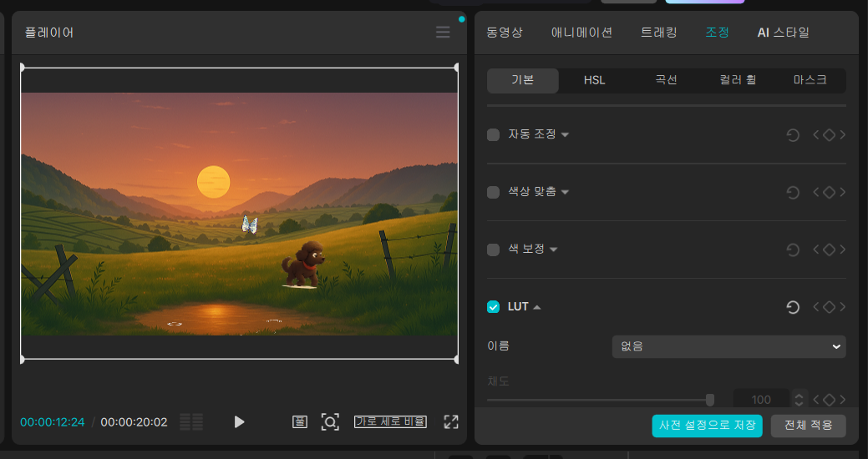
Task: Go to previous keyframe in 색 보정 row
Action: (815, 250)
